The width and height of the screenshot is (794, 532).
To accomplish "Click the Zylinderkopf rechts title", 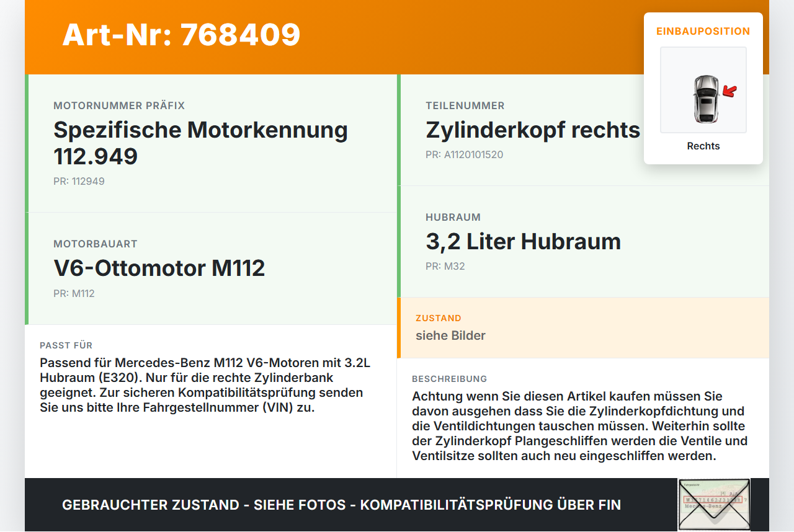I will coord(533,130).
